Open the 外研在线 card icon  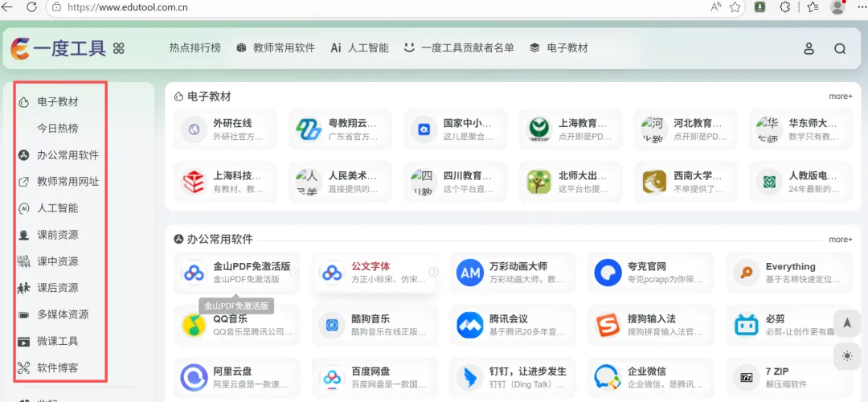point(194,129)
